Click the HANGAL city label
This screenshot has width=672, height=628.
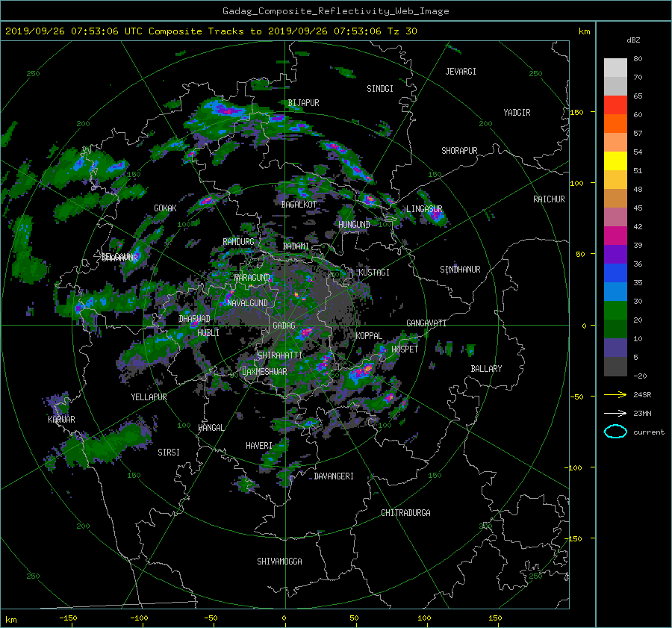pyautogui.click(x=211, y=428)
